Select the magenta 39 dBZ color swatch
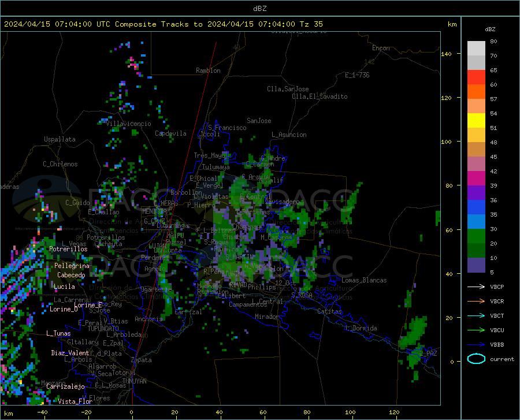Viewport: 520px width, 420px height. (x=476, y=179)
